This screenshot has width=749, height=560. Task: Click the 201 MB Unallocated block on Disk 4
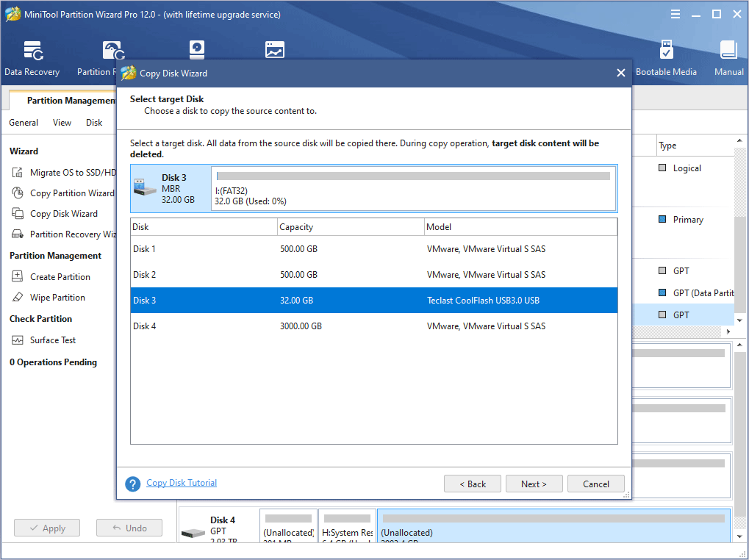pos(289,525)
